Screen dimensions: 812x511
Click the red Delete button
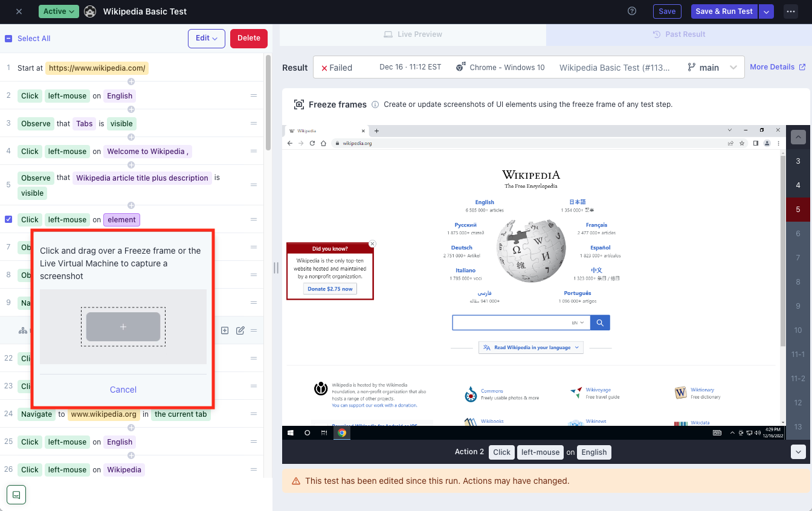coord(249,38)
